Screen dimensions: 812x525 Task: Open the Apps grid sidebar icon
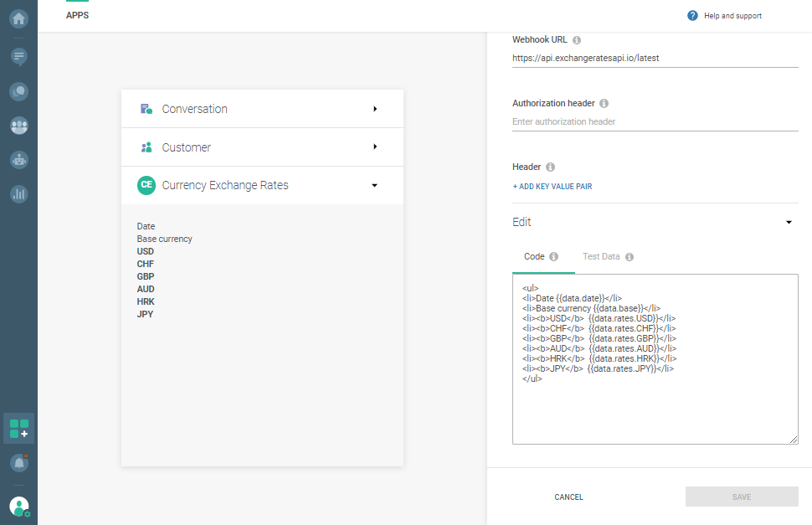pyautogui.click(x=18, y=429)
